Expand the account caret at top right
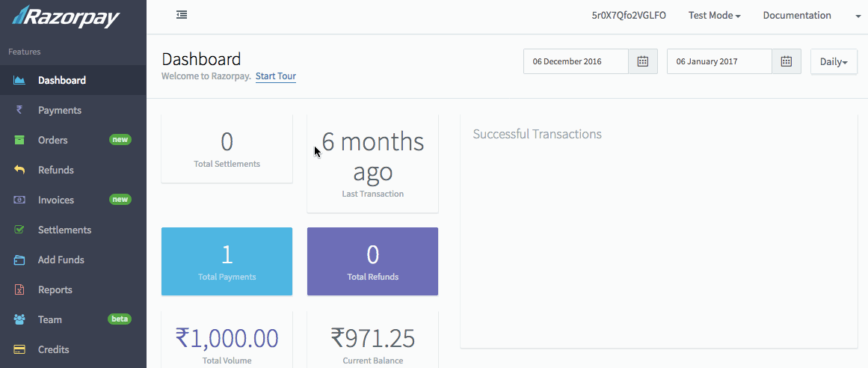 click(858, 16)
